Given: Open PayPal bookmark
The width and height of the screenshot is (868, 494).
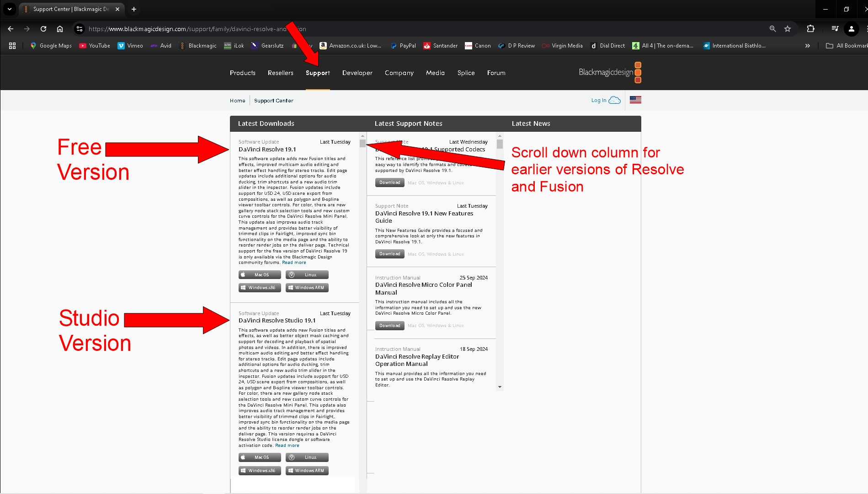Looking at the screenshot, I should tap(403, 46).
